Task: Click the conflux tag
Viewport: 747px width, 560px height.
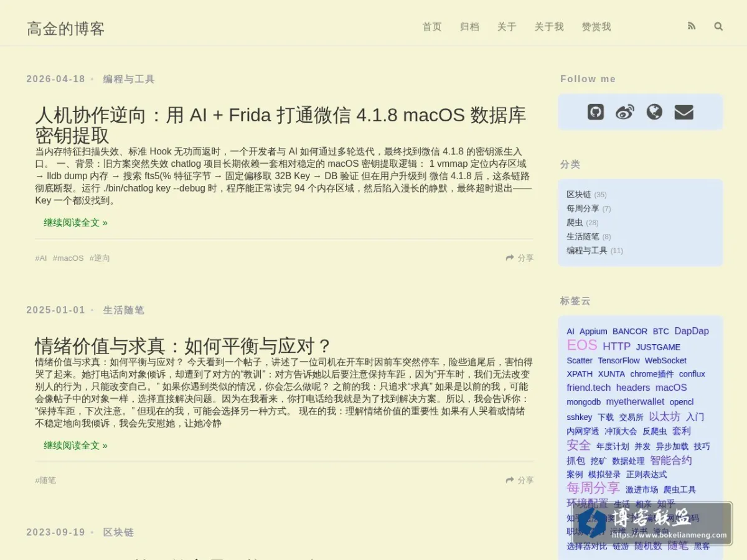Action: click(692, 374)
